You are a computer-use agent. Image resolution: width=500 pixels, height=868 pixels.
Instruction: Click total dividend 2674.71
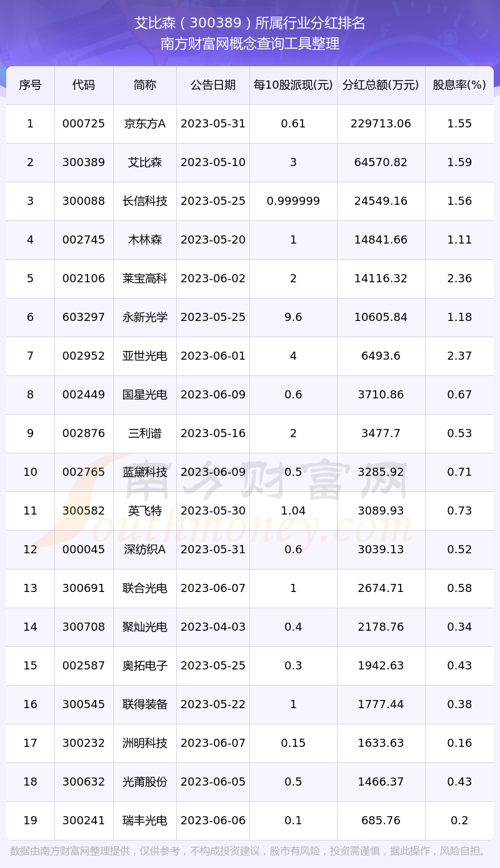[x=381, y=588]
